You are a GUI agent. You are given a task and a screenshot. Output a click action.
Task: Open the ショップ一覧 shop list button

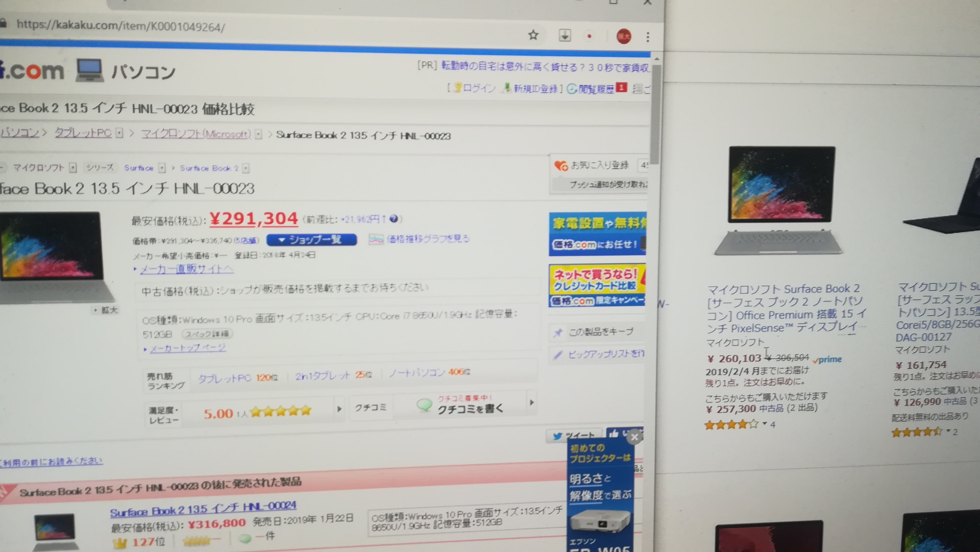pyautogui.click(x=312, y=239)
